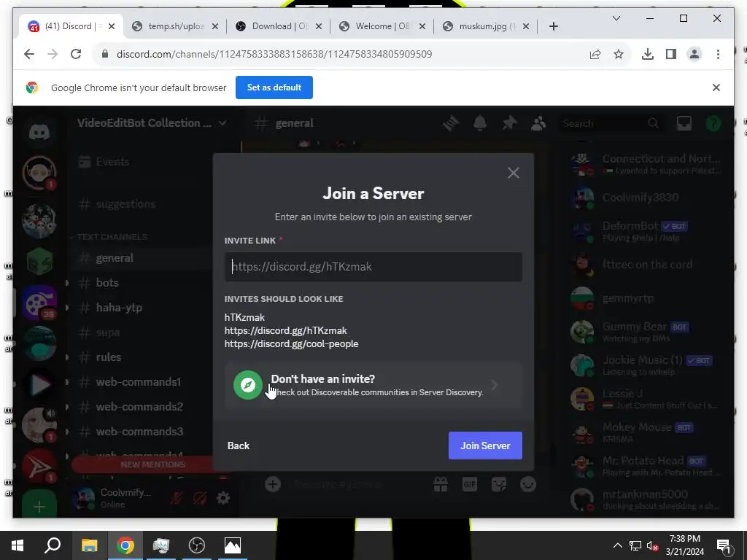Open File Explorer from taskbar
747x560 pixels.
coord(89,545)
